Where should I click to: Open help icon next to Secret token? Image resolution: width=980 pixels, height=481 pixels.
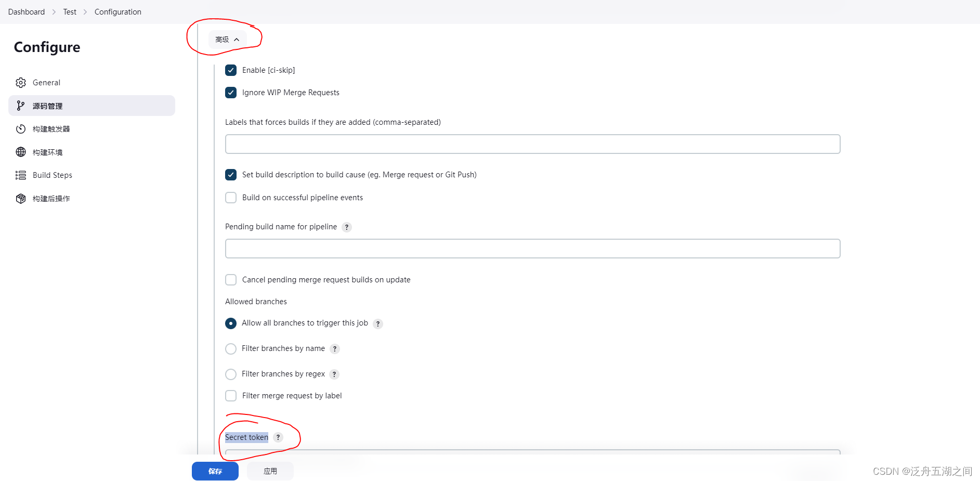click(278, 437)
